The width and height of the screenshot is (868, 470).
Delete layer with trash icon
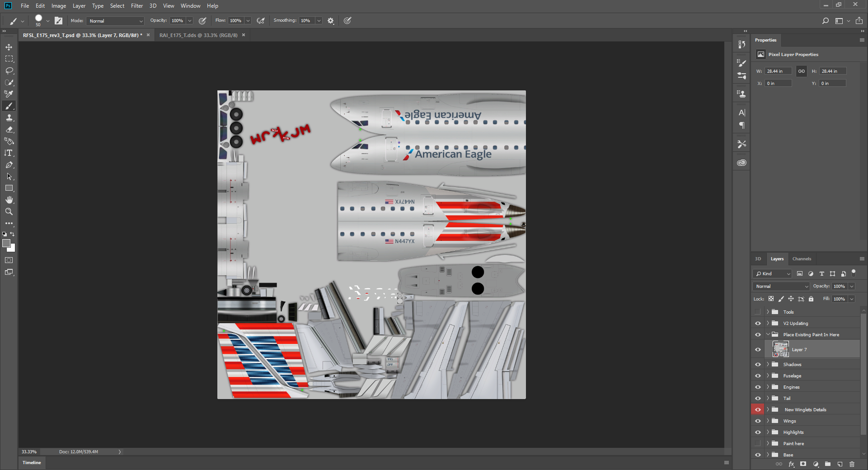[852, 464]
